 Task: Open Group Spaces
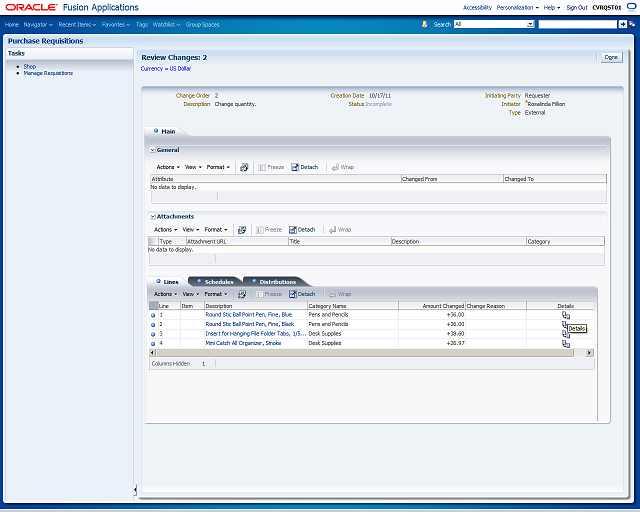point(202,25)
